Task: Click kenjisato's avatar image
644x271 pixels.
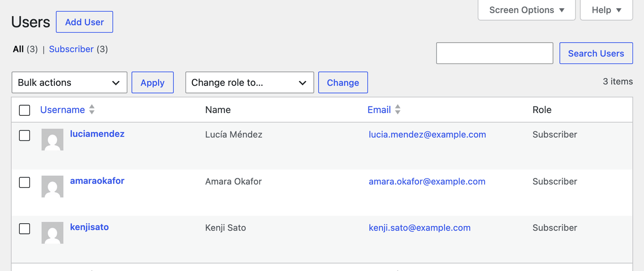Action: click(52, 233)
